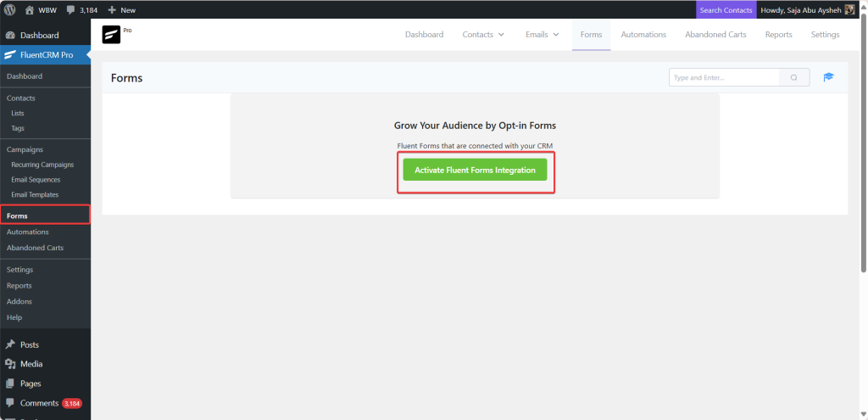Open Dashboard under FluentCRM Pro submenu

[25, 76]
